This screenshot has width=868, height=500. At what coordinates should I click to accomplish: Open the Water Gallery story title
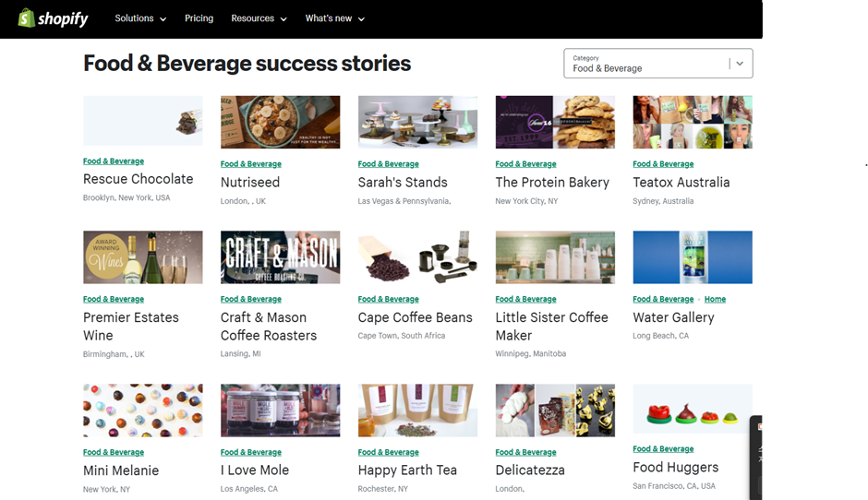[673, 317]
